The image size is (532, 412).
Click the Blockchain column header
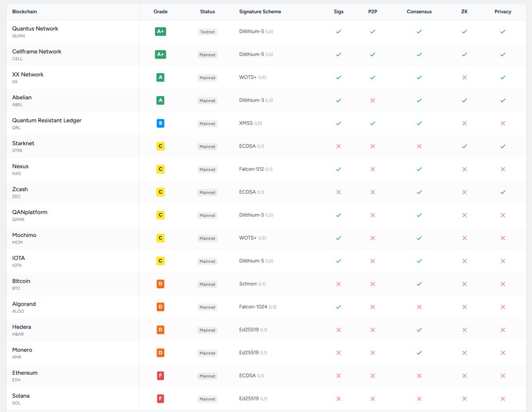25,12
